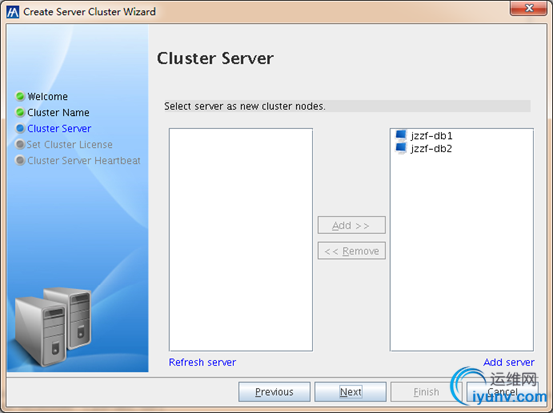Click the green Welcome step indicator
Viewport: 553px width, 413px height.
(20, 96)
